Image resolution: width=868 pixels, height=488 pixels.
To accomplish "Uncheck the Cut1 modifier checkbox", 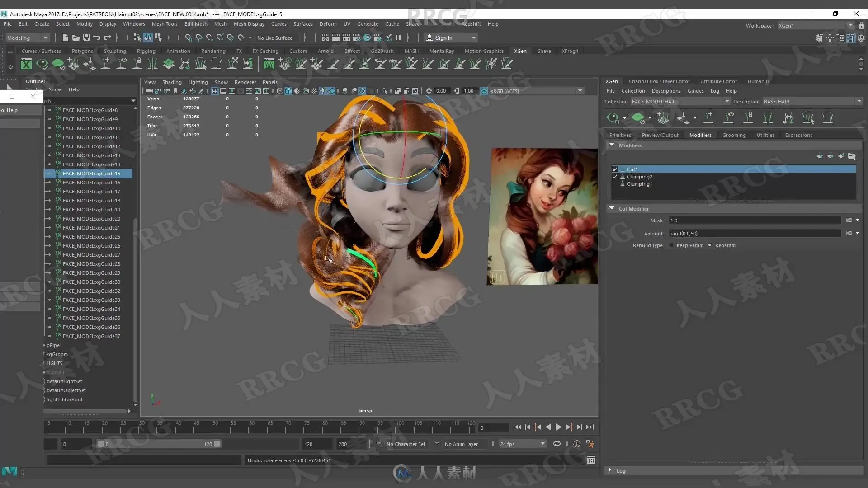I will coord(615,169).
